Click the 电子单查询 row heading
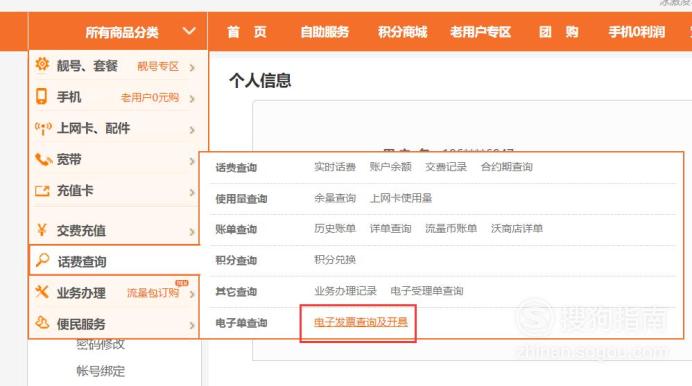This screenshot has width=692, height=386. [241, 323]
